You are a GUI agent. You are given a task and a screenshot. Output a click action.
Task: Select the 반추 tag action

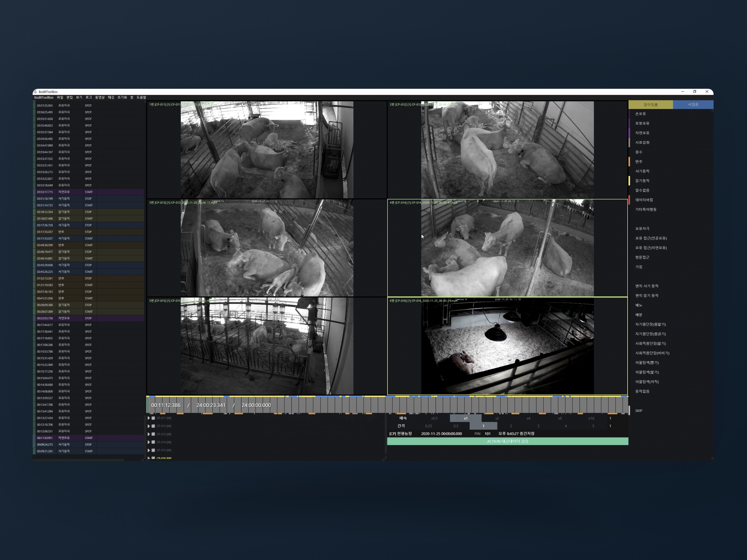click(639, 162)
